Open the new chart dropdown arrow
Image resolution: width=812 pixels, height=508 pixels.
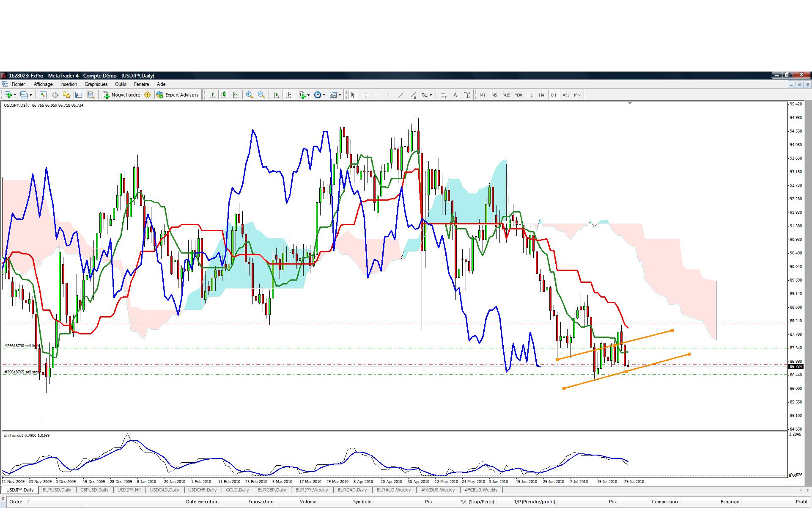pos(15,95)
